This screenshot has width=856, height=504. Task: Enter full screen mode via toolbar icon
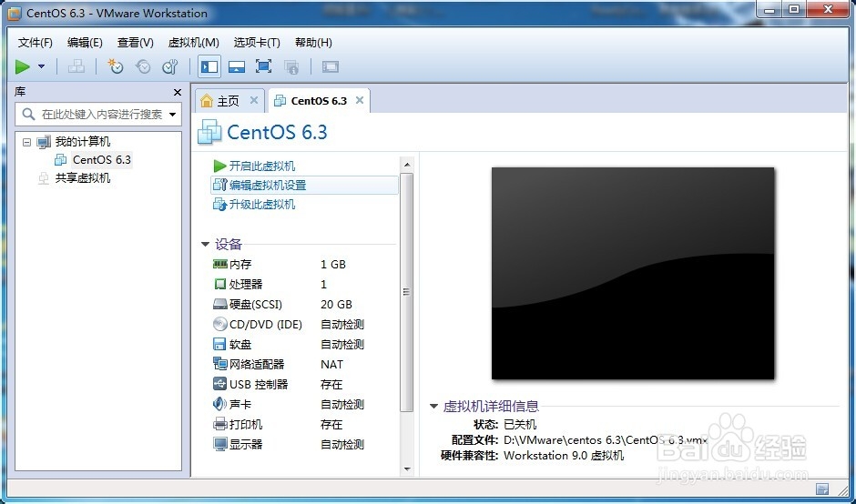click(x=264, y=67)
